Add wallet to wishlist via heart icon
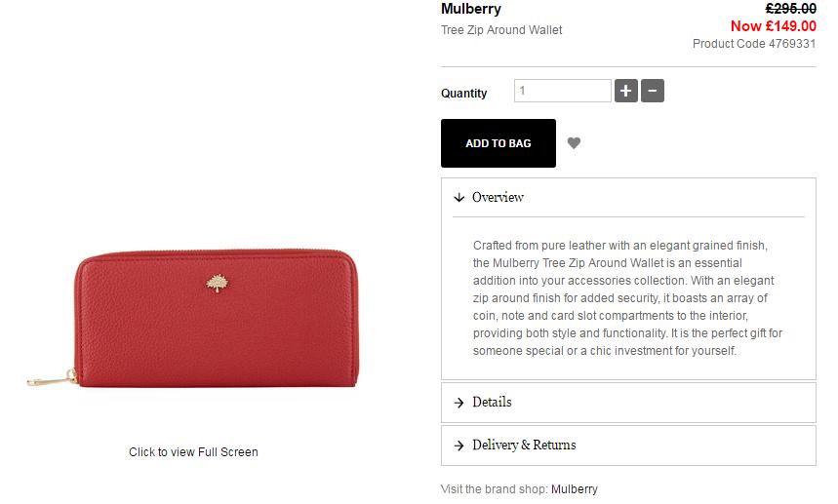This screenshot has height=504, width=838. coord(574,143)
